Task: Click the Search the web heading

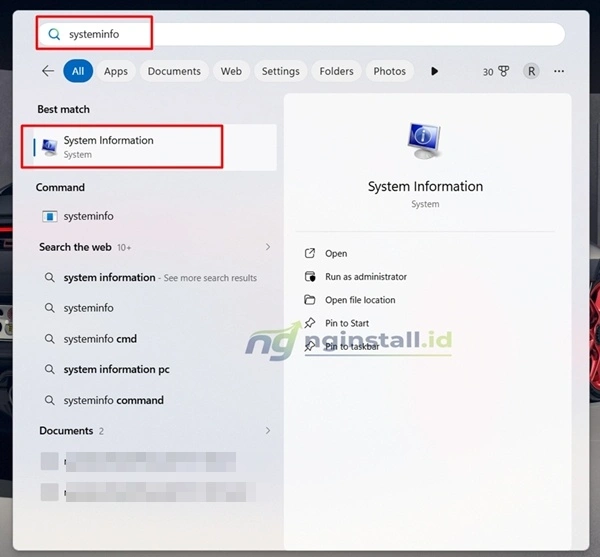Action: tap(75, 247)
